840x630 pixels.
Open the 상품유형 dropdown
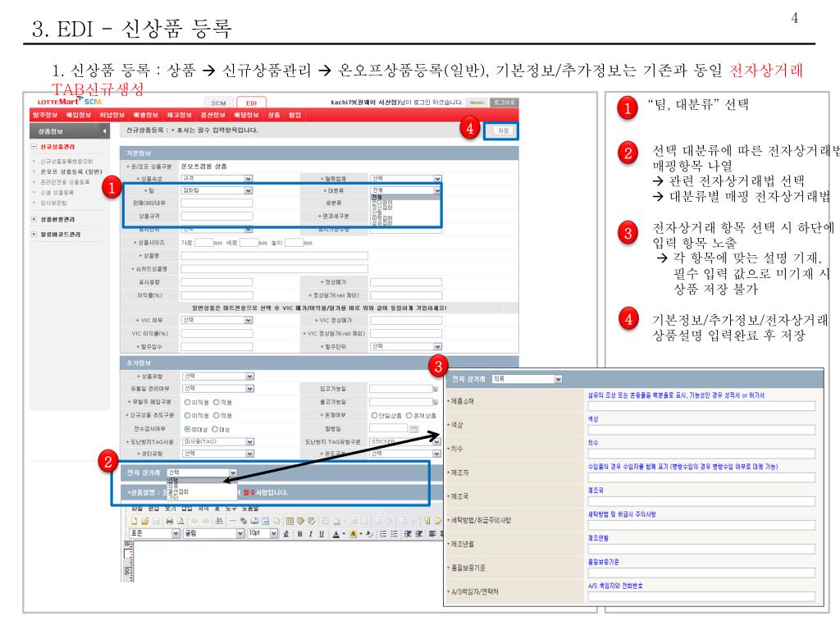(x=218, y=377)
